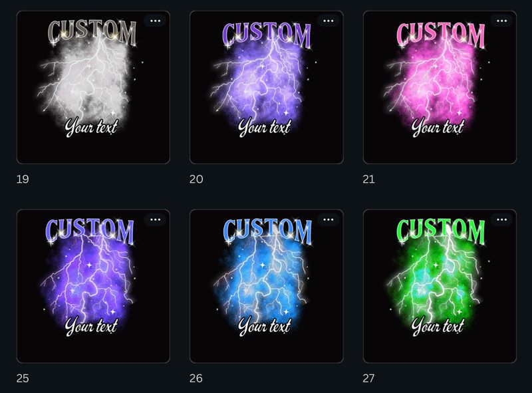Click the page number label 19
The height and width of the screenshot is (393, 532).
pos(23,179)
